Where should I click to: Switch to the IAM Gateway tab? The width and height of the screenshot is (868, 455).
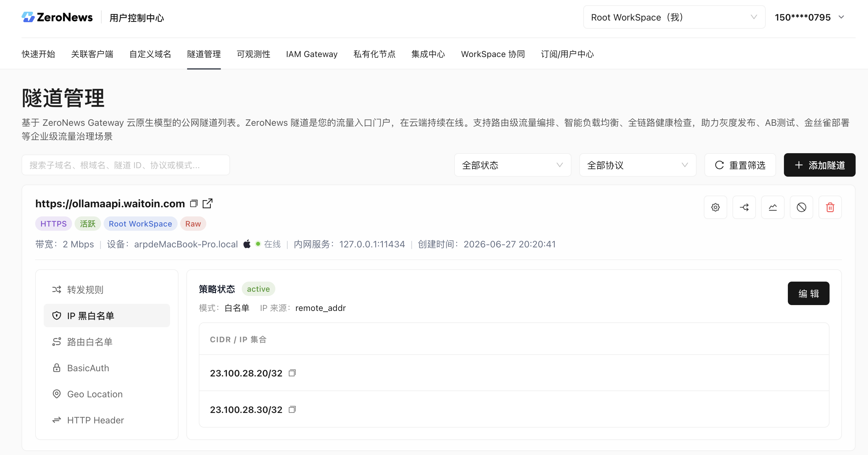pos(312,54)
